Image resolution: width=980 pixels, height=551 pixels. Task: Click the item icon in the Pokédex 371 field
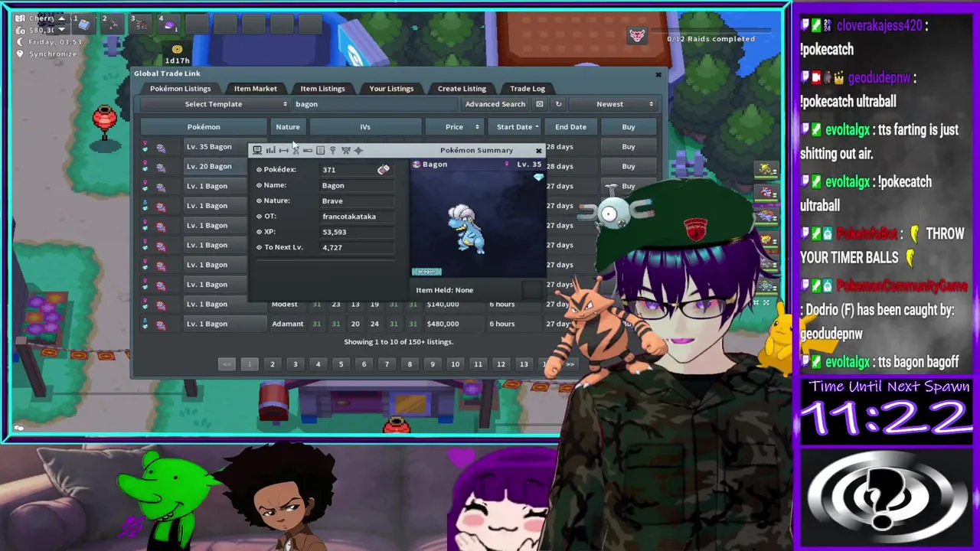click(x=383, y=169)
